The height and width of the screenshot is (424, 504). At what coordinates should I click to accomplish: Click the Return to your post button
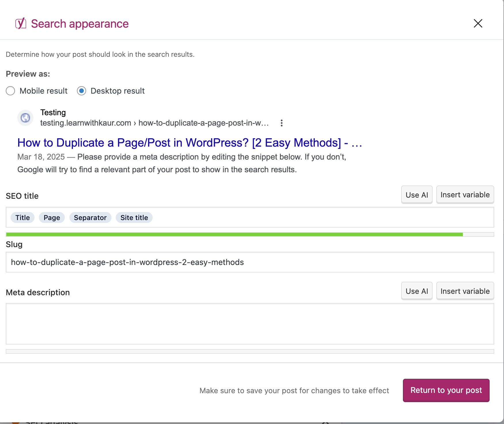[446, 390]
